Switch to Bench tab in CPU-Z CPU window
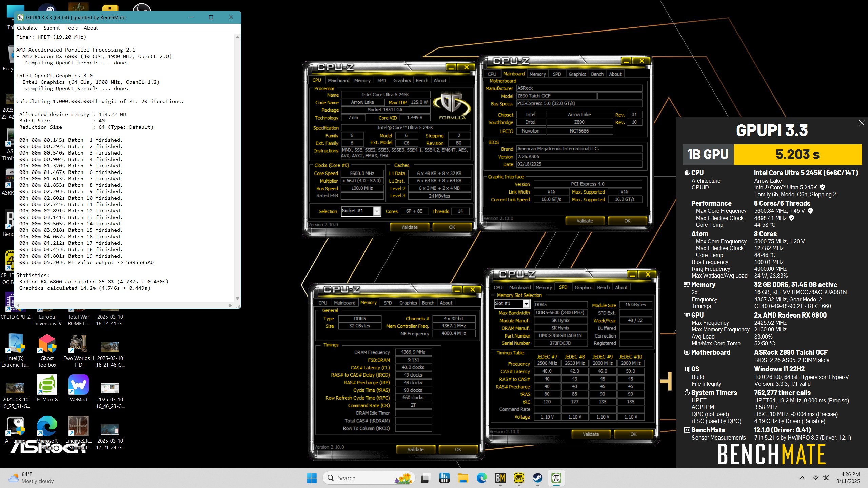868x488 pixels. [422, 80]
